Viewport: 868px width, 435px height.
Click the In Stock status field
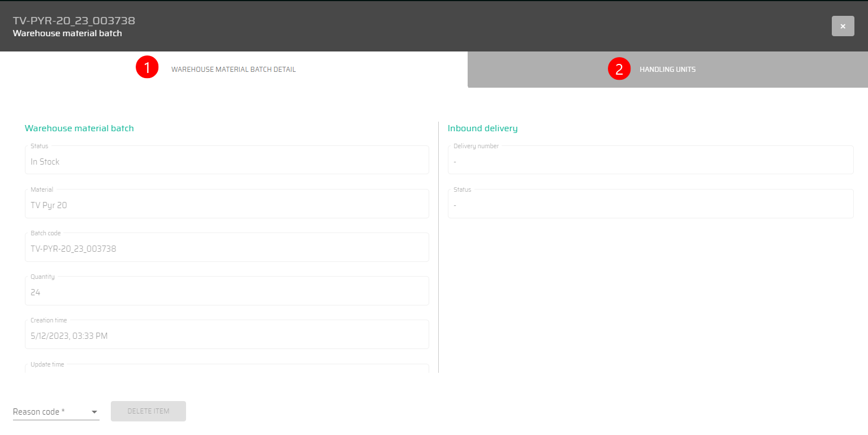click(x=226, y=161)
